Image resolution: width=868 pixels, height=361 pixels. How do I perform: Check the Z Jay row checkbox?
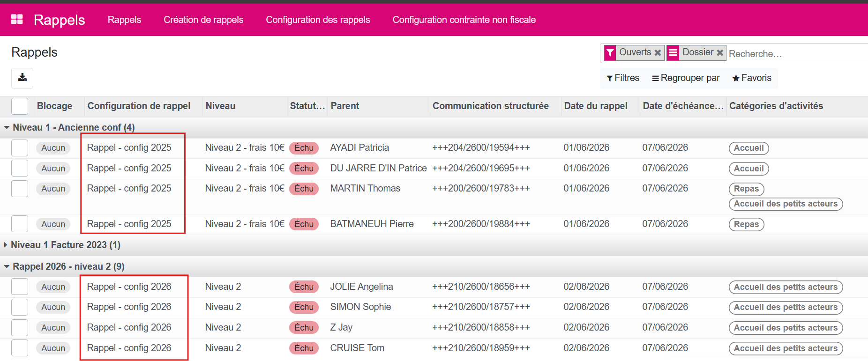[x=20, y=327]
